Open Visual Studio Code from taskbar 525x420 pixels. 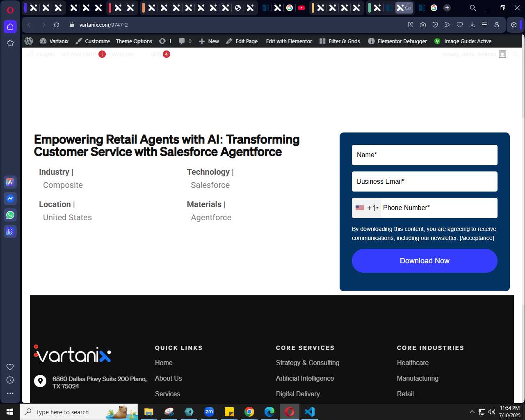(310, 412)
